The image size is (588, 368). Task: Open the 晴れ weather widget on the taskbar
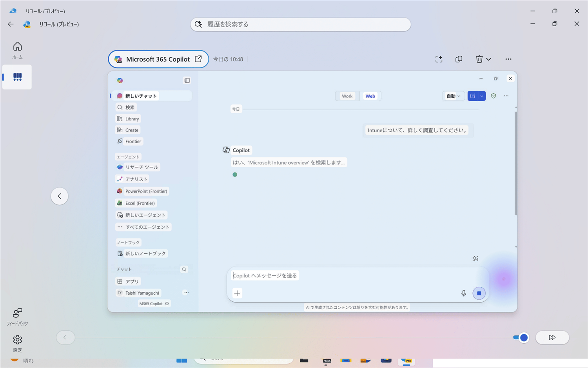point(22,360)
